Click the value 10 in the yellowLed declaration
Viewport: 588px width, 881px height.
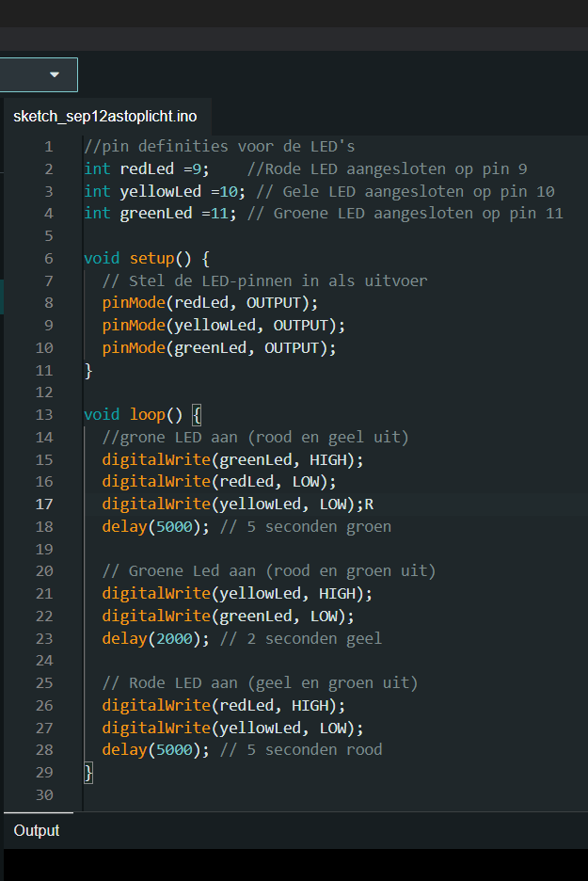228,191
